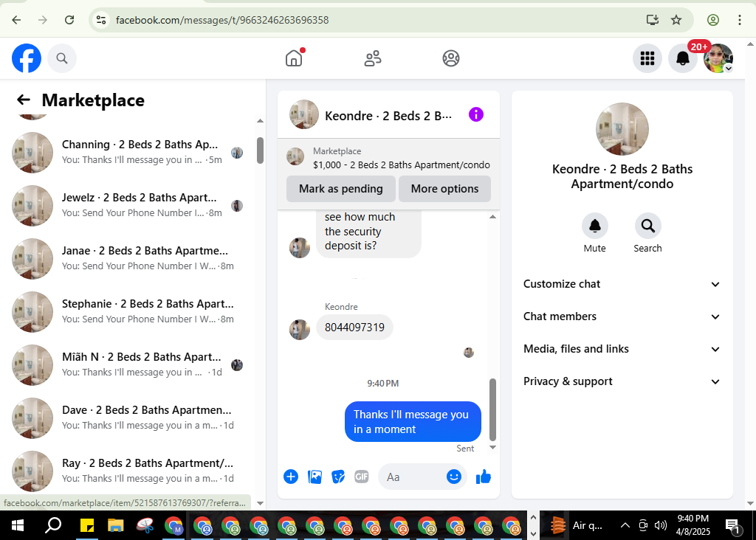Click the browser address bar URL
This screenshot has width=756, height=540.
(222, 20)
